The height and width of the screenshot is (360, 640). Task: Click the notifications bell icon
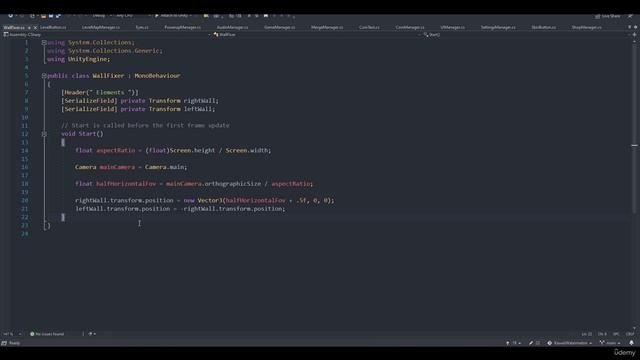tap(631, 343)
